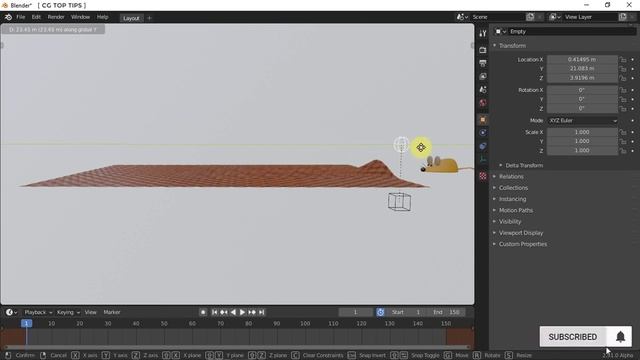This screenshot has height=360, width=640.
Task: Open the Texture properties tab
Action: point(483,176)
